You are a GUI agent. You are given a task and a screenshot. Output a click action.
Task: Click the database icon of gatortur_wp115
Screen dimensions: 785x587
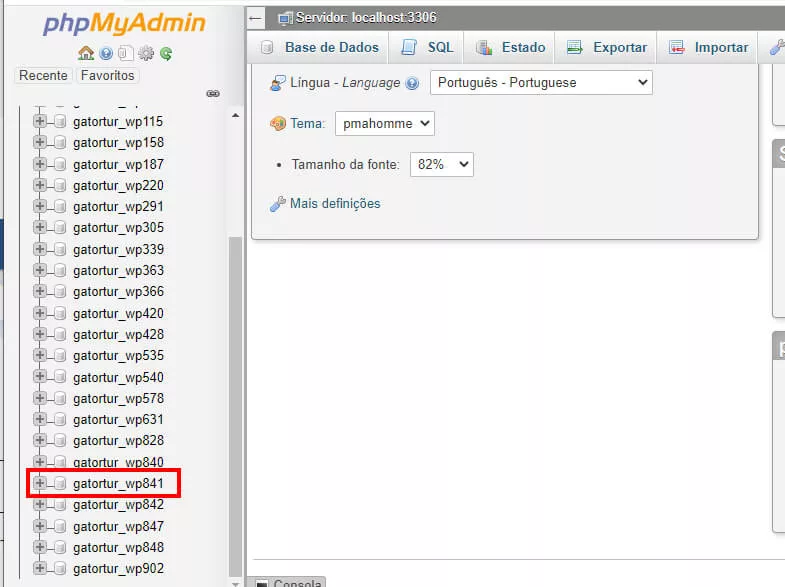(x=60, y=122)
